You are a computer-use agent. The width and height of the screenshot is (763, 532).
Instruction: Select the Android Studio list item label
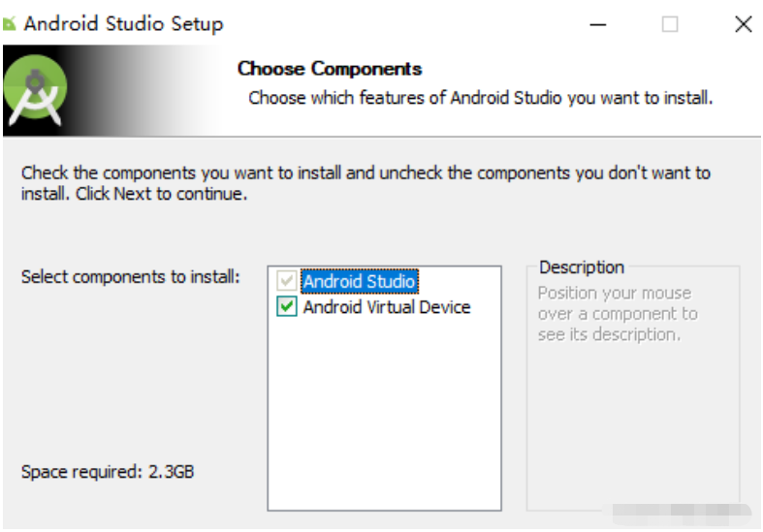359,282
